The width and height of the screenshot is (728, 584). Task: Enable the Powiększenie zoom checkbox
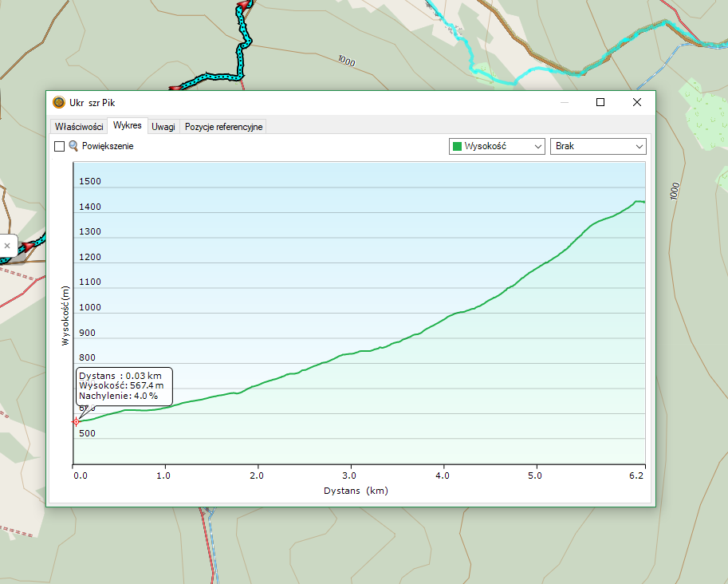[x=59, y=146]
